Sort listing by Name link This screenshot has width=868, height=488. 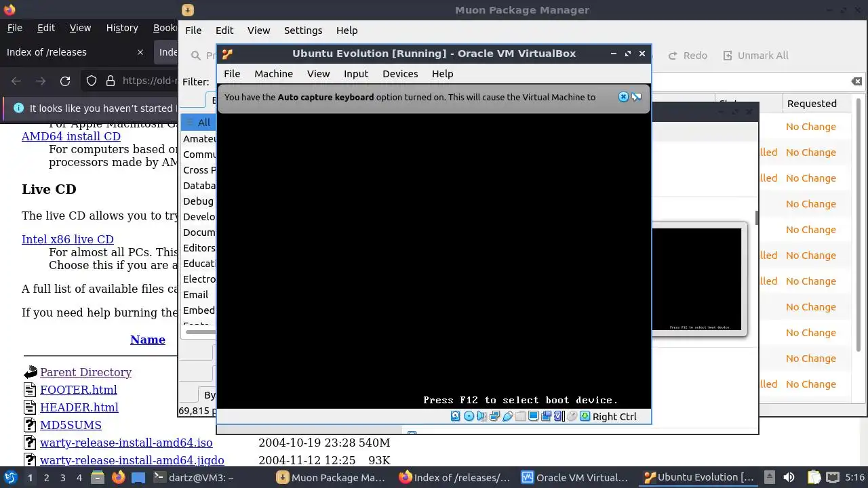point(148,340)
